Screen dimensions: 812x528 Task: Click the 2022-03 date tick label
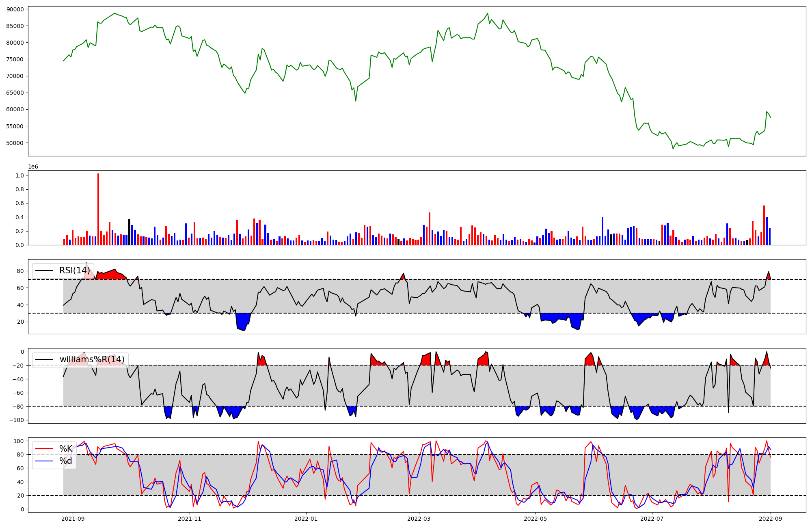click(x=419, y=519)
